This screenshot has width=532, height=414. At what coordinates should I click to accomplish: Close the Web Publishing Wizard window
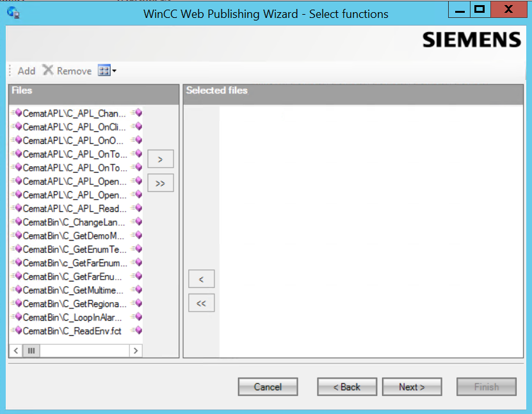pos(508,10)
